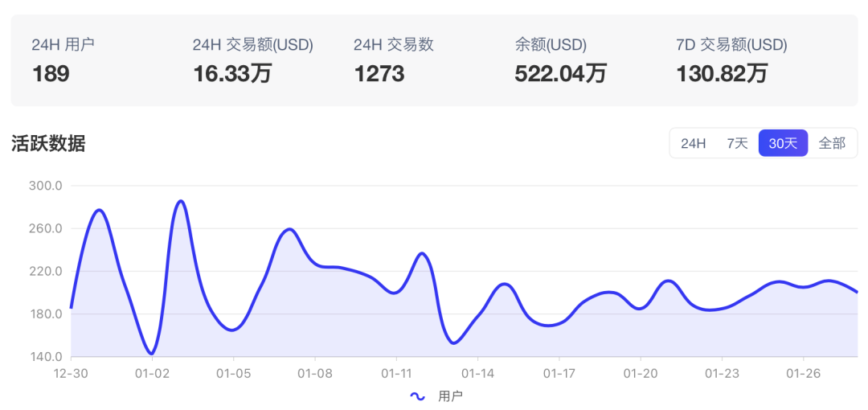Image resolution: width=868 pixels, height=410 pixels.
Task: Select the 24H 交易额 value 16.33万
Action: point(232,74)
